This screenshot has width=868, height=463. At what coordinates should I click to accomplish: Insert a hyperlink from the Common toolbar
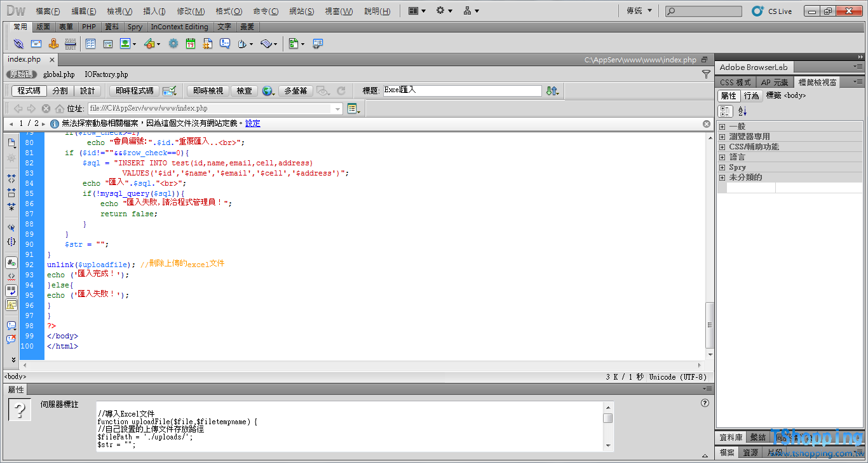[x=18, y=44]
